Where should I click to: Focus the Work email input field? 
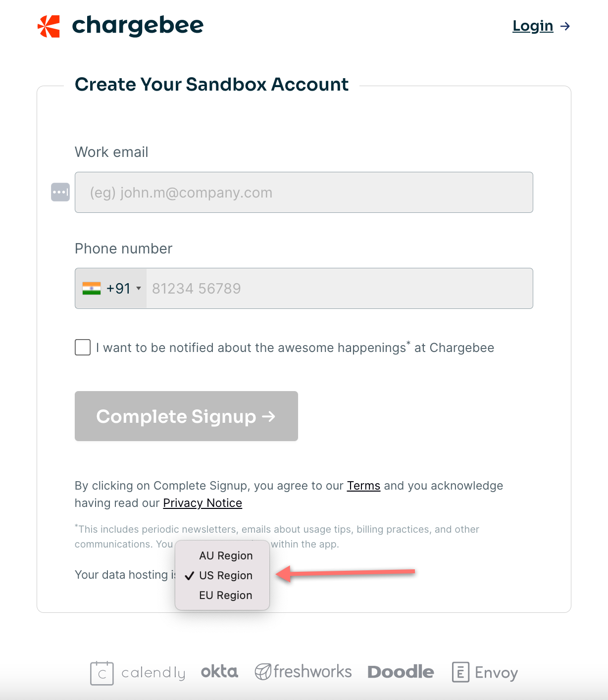[304, 193]
